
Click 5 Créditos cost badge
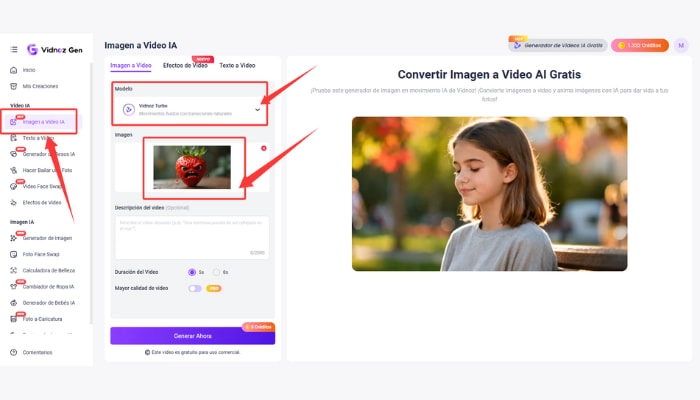point(258,327)
